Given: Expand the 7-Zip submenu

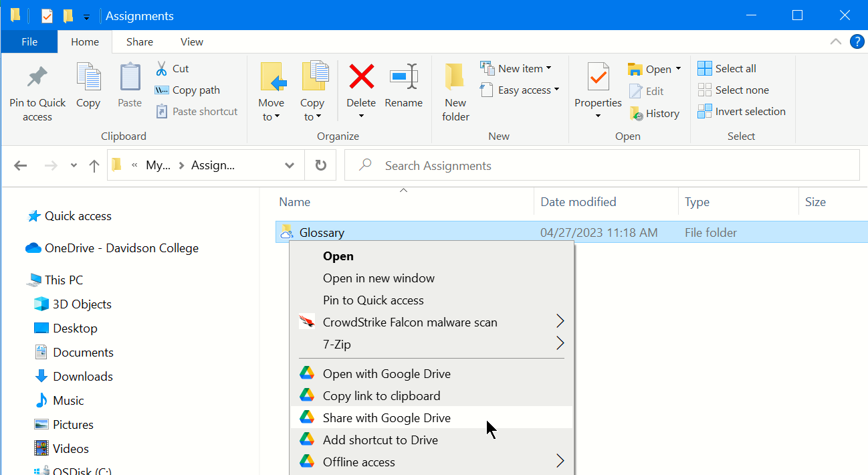Looking at the screenshot, I should click(560, 345).
